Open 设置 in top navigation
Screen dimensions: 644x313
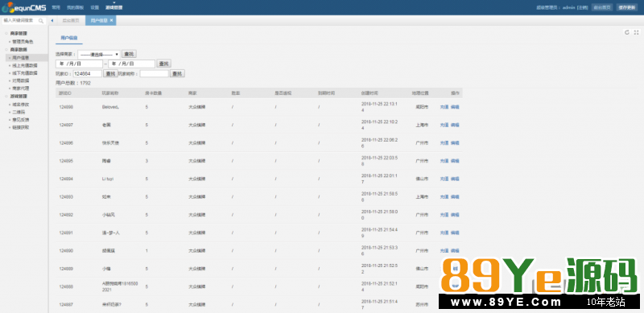[x=94, y=7]
